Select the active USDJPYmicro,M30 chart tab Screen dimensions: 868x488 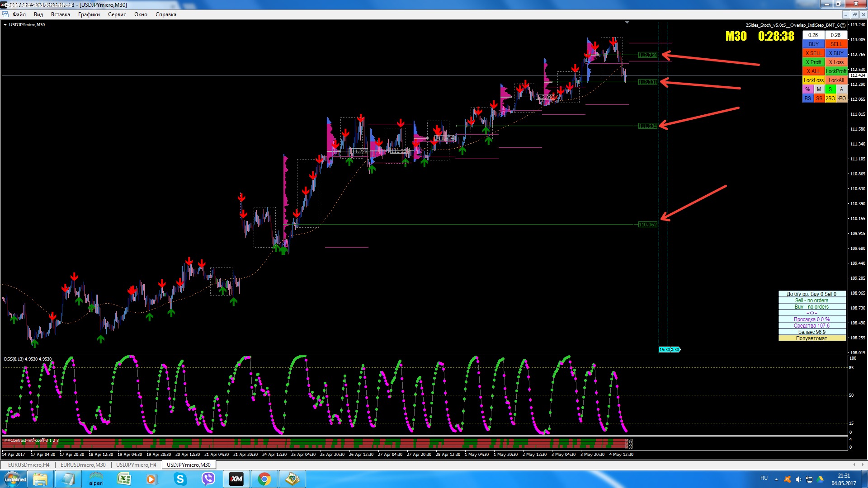(189, 465)
